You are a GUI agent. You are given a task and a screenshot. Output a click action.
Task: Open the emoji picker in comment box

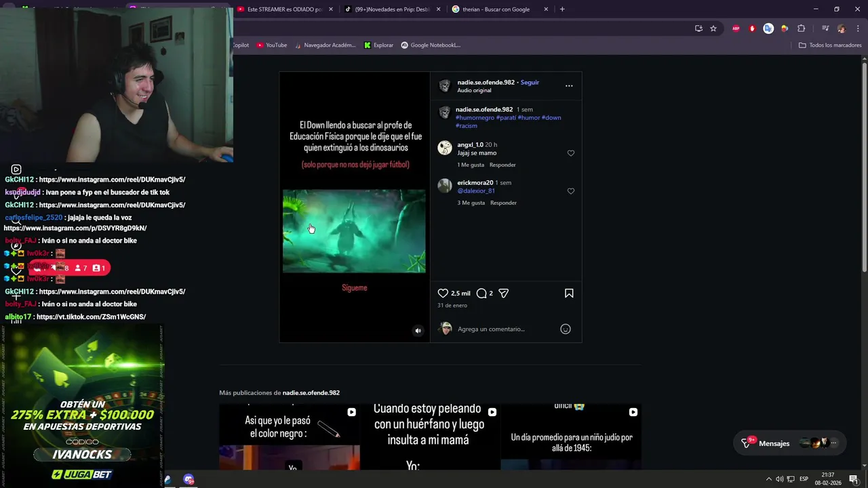click(x=566, y=329)
